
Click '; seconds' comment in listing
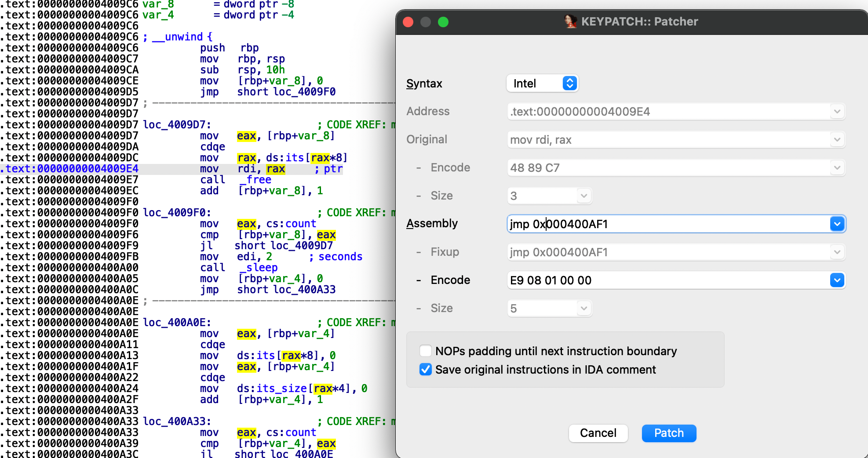[336, 257]
